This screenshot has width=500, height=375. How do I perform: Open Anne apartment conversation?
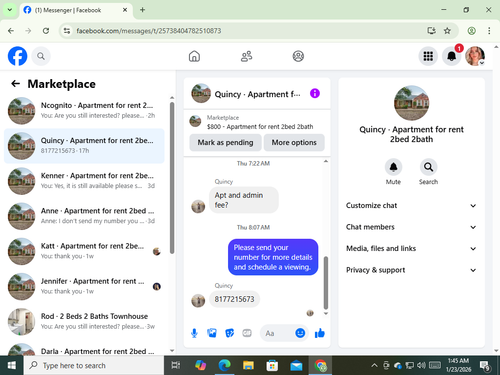coord(84,216)
